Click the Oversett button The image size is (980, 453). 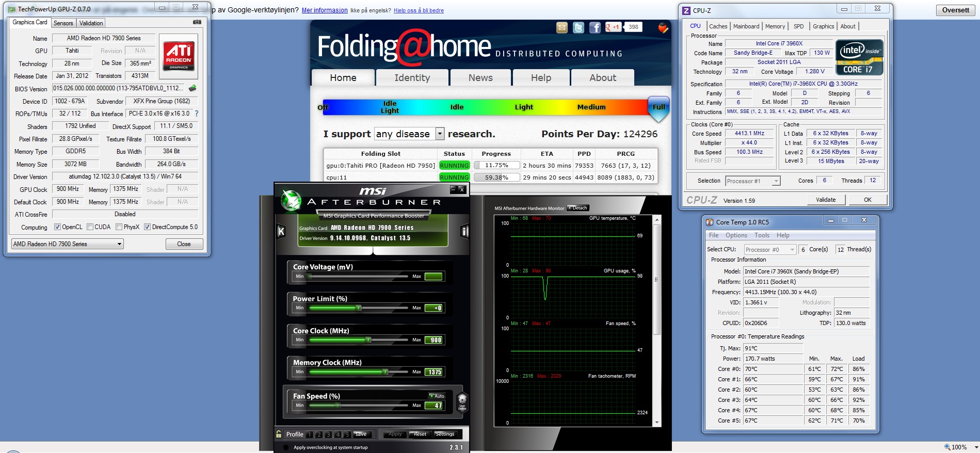click(956, 10)
